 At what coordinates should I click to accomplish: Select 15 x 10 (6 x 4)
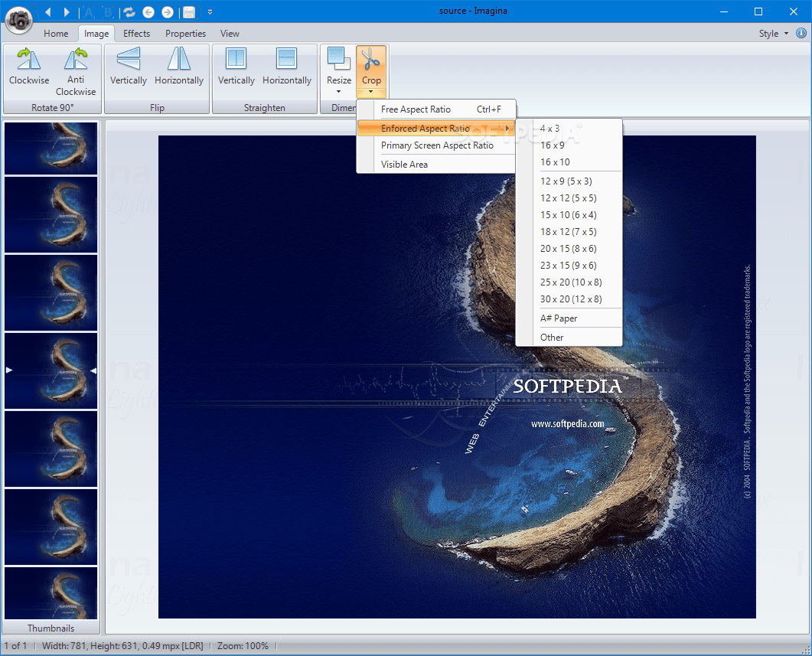[569, 215]
